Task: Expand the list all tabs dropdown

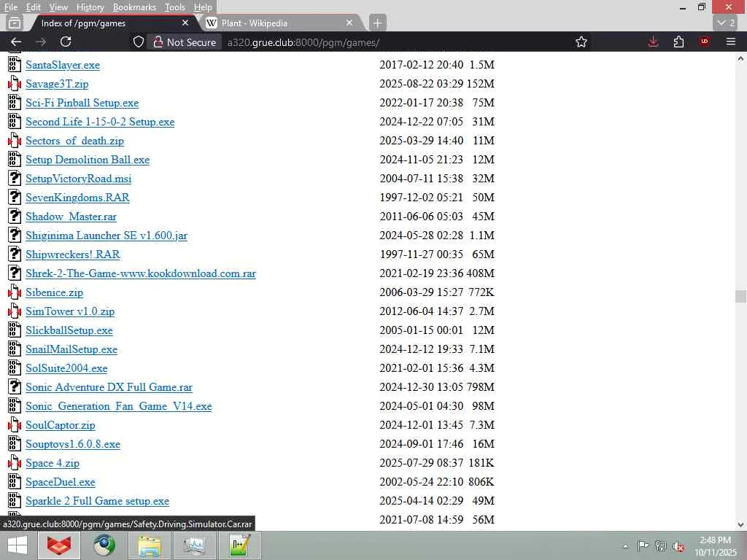Action: click(726, 23)
